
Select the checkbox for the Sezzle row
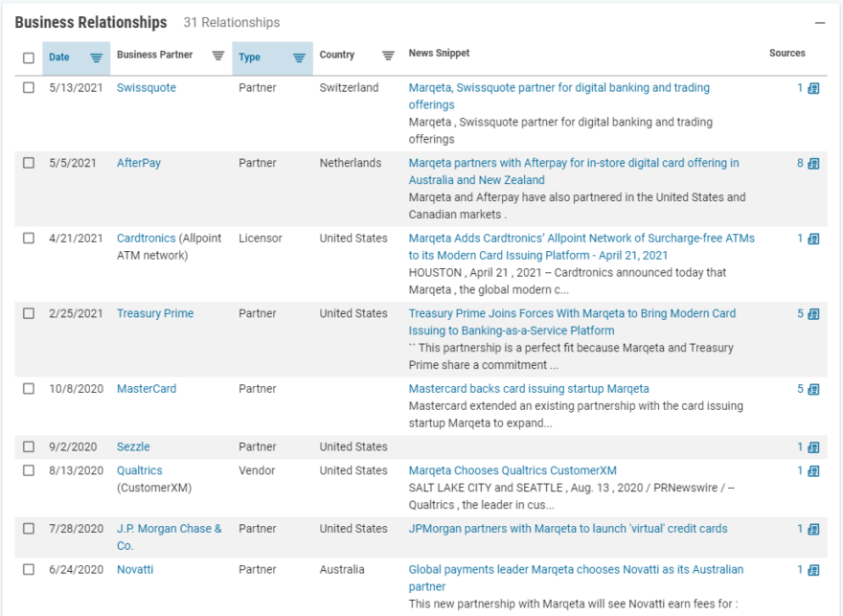pos(29,447)
